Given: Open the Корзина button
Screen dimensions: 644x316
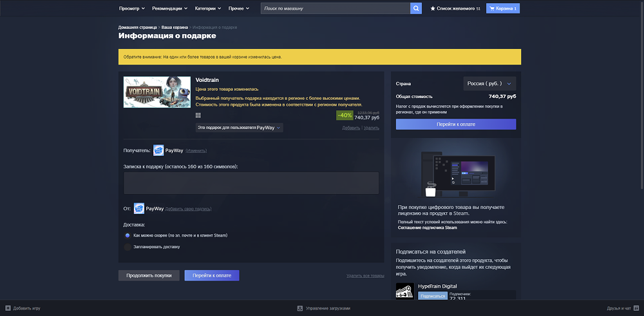Looking at the screenshot, I should 503,8.
